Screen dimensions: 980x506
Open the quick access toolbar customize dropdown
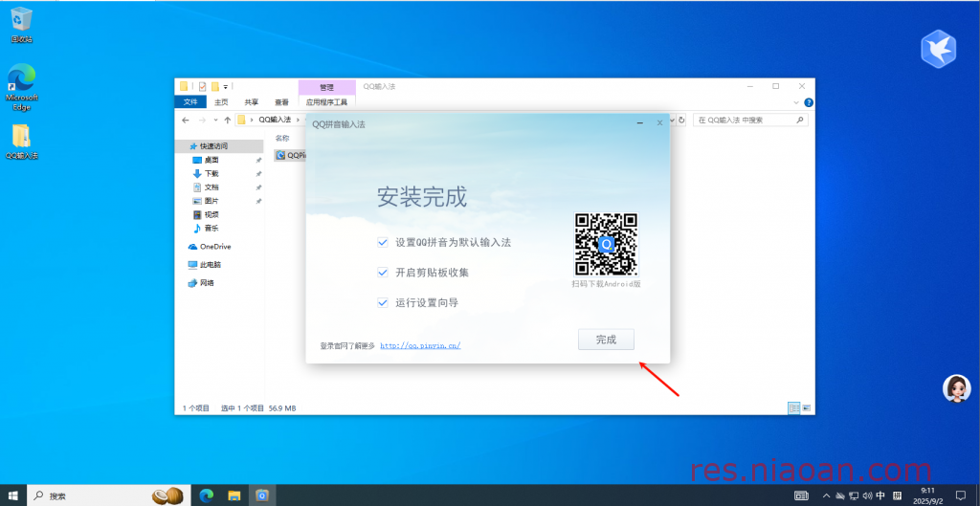[x=226, y=87]
